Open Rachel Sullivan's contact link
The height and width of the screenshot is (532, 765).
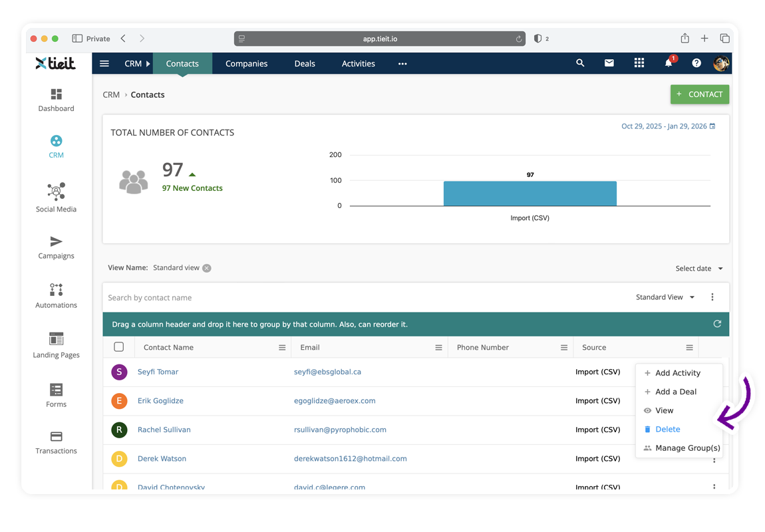tap(164, 430)
